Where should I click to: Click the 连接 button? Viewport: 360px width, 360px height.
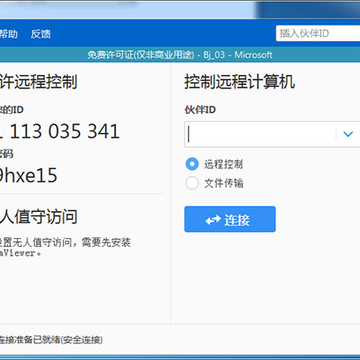(x=230, y=219)
